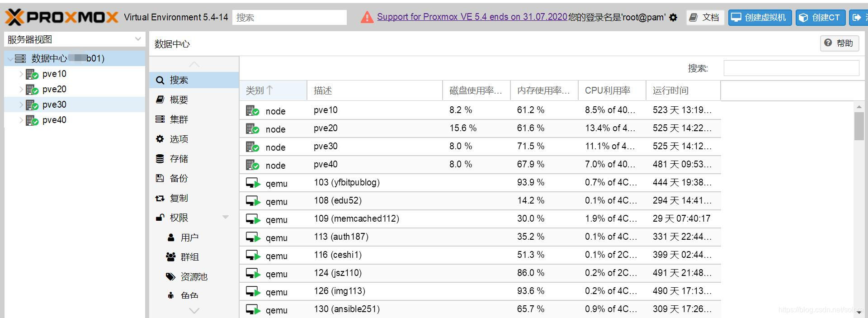The width and height of the screenshot is (868, 318).
Task: Click the pve40 node icon in tree
Action: point(32,120)
